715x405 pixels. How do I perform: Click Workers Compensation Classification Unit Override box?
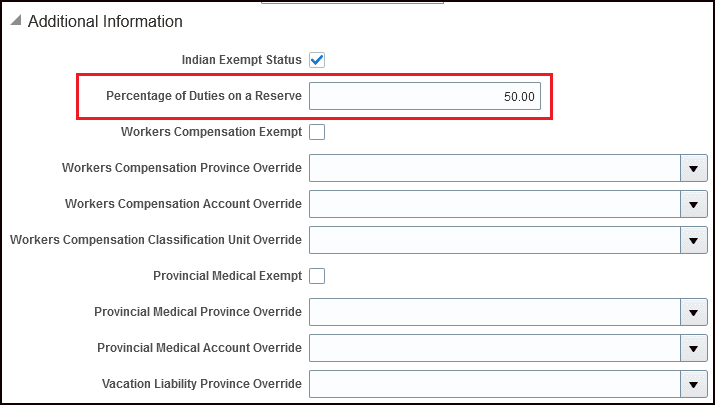point(494,240)
